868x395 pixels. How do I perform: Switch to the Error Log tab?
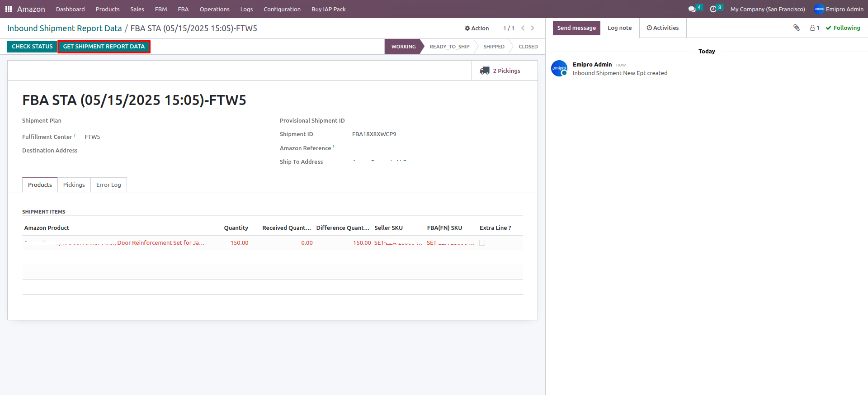[108, 185]
